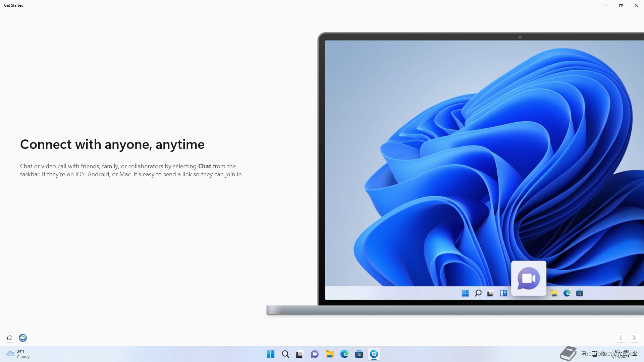Click the large Chat camera icon illustration
Screen dimensions: 644x362
click(x=529, y=278)
